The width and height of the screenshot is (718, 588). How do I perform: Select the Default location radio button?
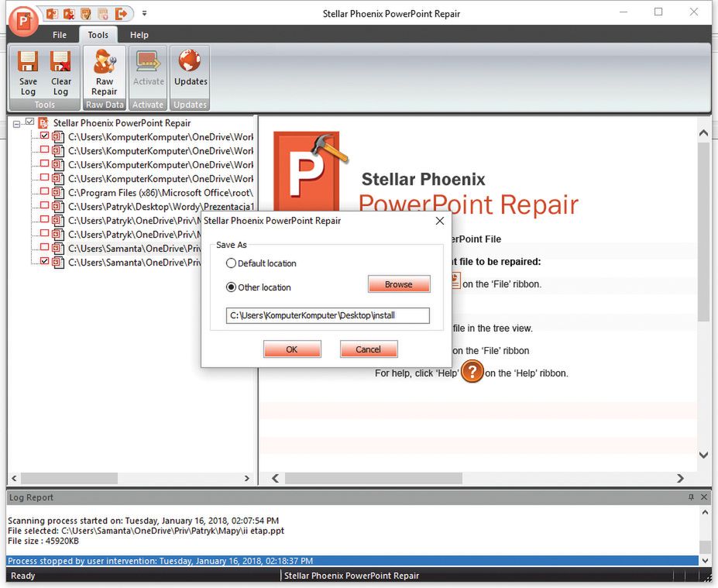tap(232, 263)
